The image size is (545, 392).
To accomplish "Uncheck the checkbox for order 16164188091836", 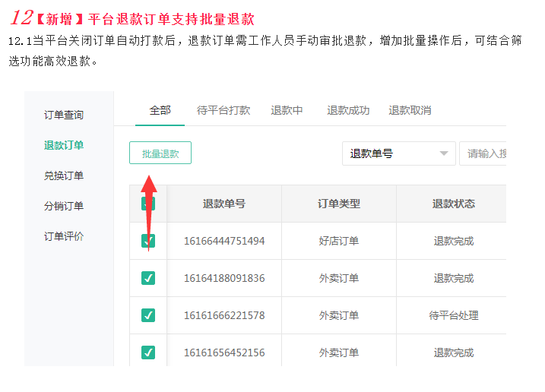I will 148,278.
